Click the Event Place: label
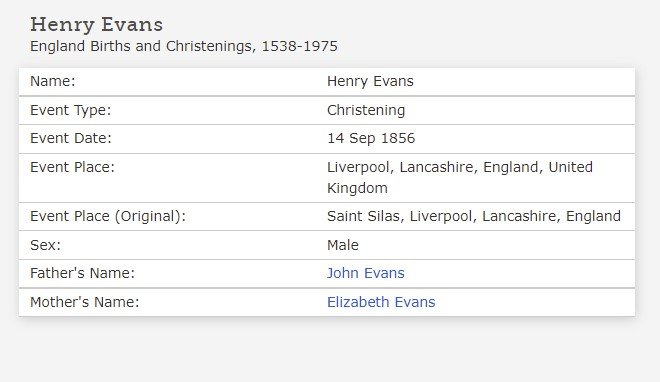660x382 pixels. click(x=72, y=167)
